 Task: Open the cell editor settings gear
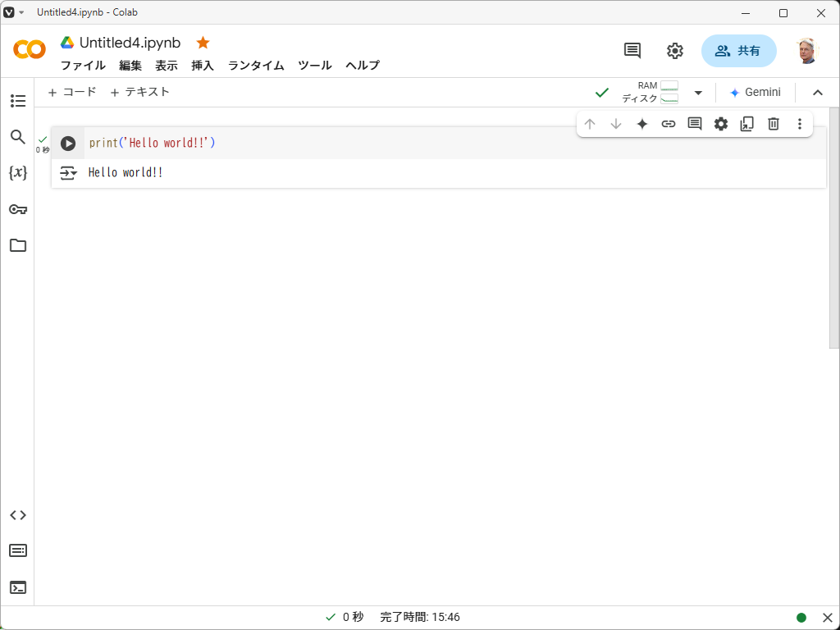click(721, 125)
